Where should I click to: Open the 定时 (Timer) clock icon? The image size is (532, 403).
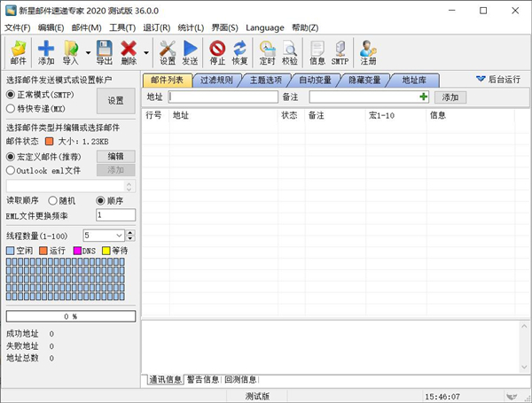(267, 52)
